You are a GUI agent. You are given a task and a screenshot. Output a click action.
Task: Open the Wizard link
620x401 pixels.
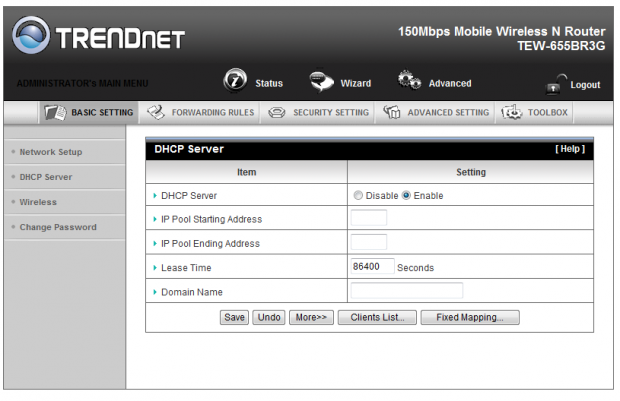(356, 83)
